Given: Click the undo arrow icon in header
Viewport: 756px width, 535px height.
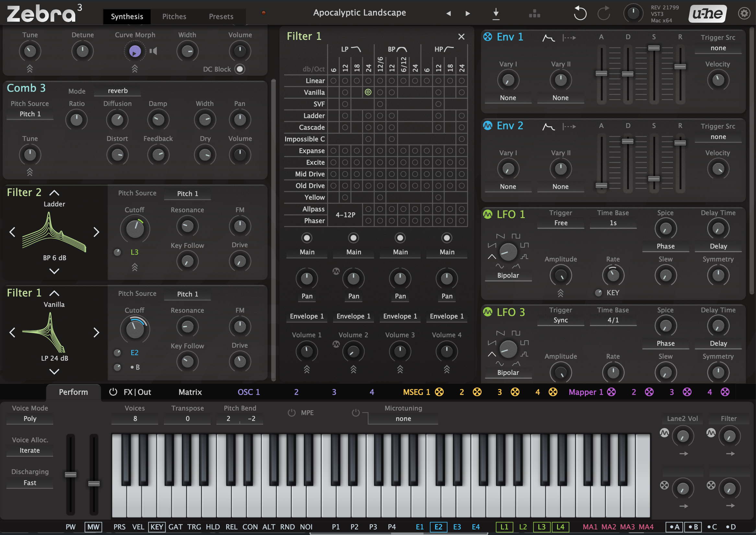Looking at the screenshot, I should [580, 14].
